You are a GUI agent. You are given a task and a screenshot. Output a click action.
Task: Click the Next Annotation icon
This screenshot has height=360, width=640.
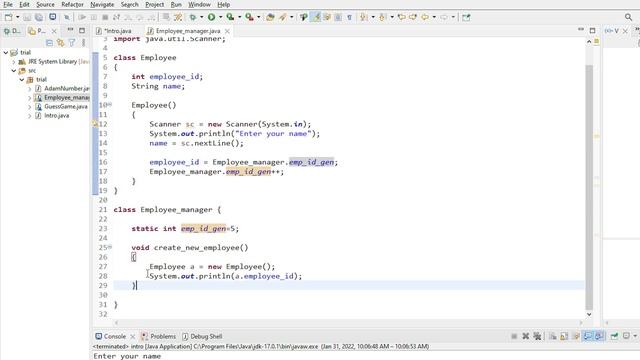pyautogui.click(x=364, y=17)
